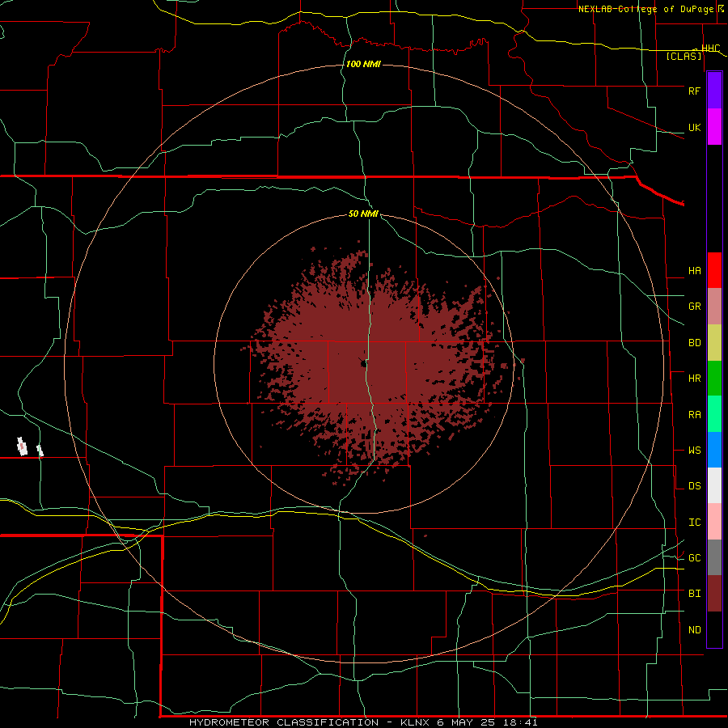The height and width of the screenshot is (728, 728).
Task: Click the HR legend label
Action: [694, 379]
